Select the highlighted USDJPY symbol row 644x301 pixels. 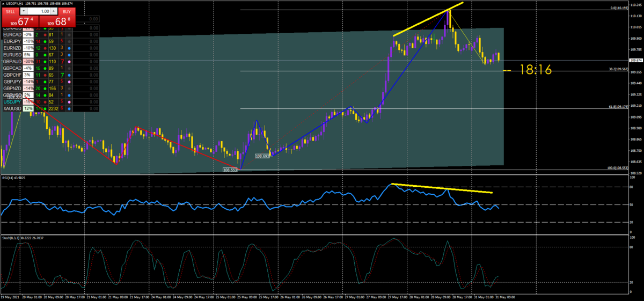(12, 101)
